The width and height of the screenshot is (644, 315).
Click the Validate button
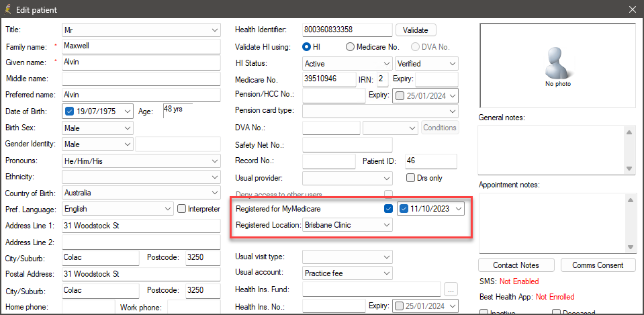[x=416, y=30]
